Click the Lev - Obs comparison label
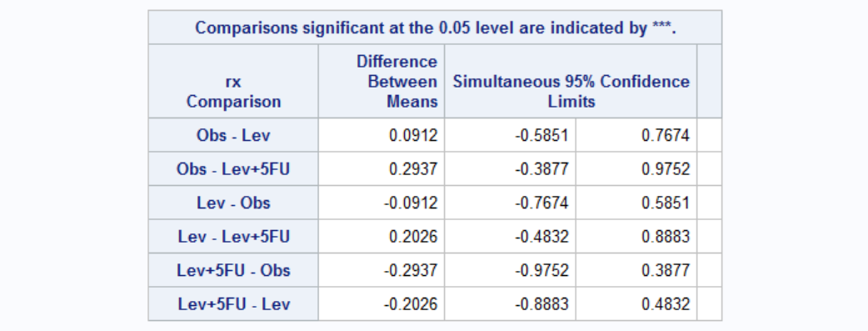The height and width of the screenshot is (331, 868). click(233, 203)
